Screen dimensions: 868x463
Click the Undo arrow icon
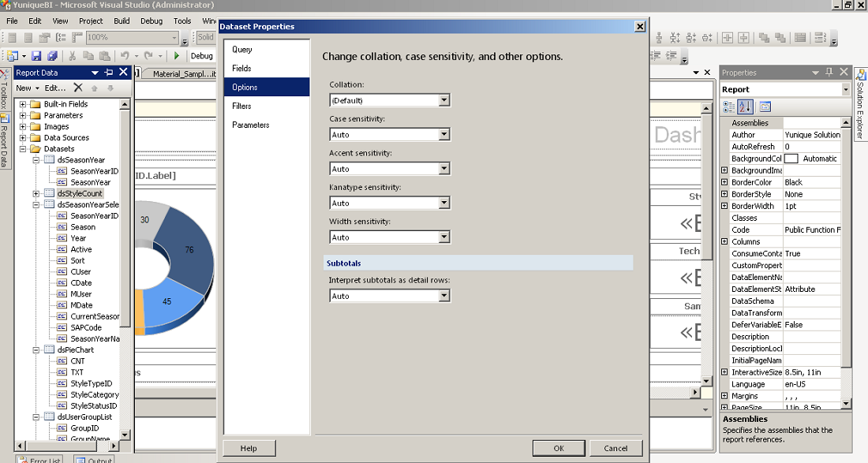pos(125,56)
